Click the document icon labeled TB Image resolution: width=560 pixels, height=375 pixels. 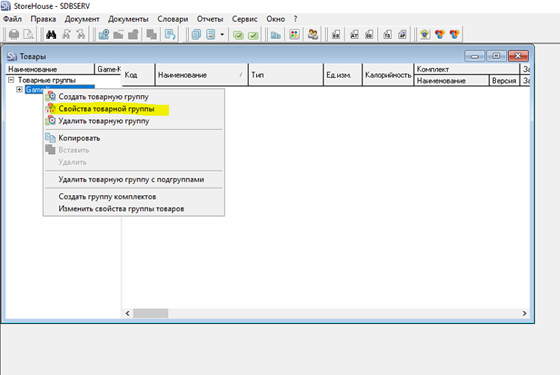click(x=388, y=34)
